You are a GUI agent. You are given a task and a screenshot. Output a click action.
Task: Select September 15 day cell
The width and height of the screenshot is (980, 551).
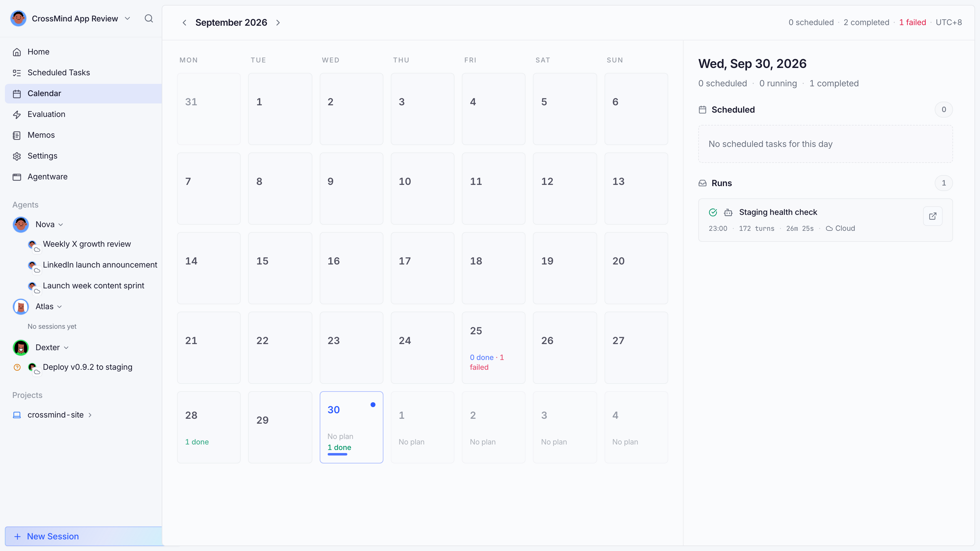(x=280, y=268)
